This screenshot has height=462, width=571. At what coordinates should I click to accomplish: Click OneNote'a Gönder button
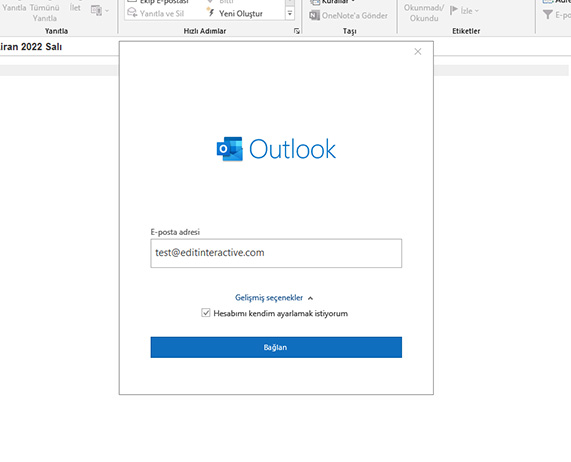pos(348,16)
